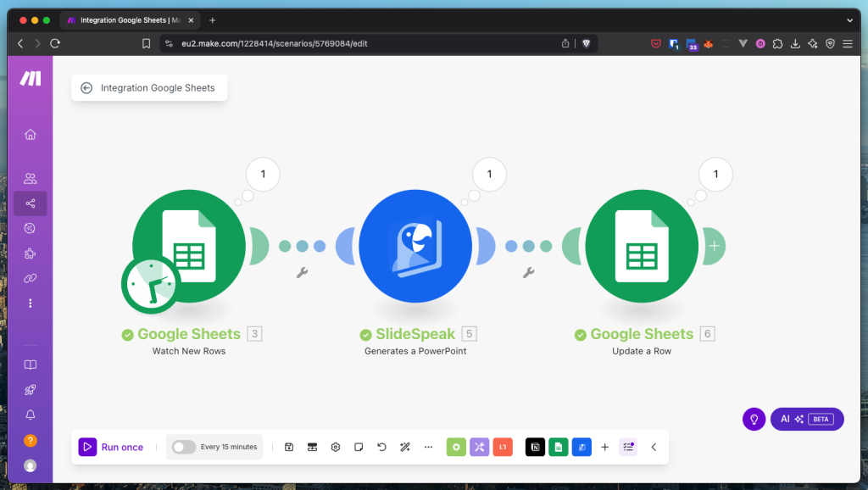The height and width of the screenshot is (490, 868).
Task: Open the Google Sheets Update a Row module
Action: click(x=642, y=247)
